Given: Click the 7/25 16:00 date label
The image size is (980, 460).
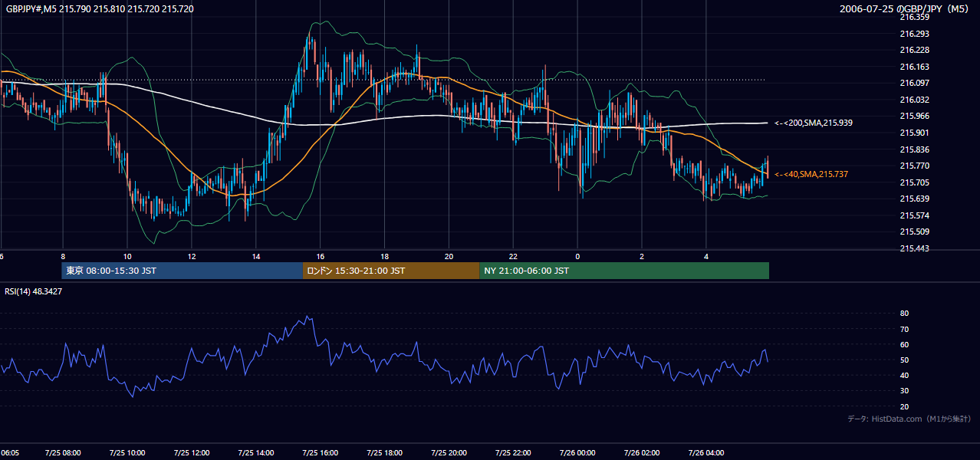Looking at the screenshot, I should pos(321,453).
